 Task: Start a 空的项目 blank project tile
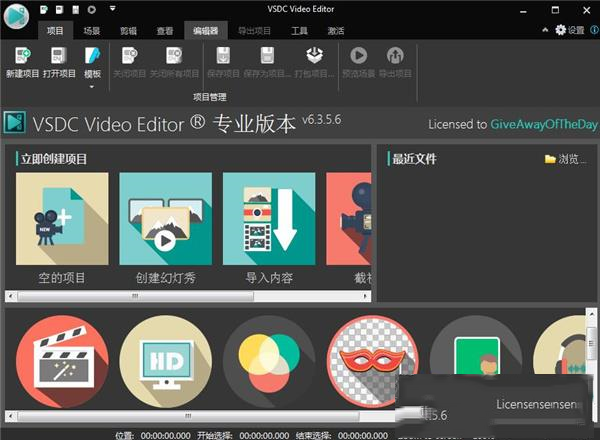[62, 228]
